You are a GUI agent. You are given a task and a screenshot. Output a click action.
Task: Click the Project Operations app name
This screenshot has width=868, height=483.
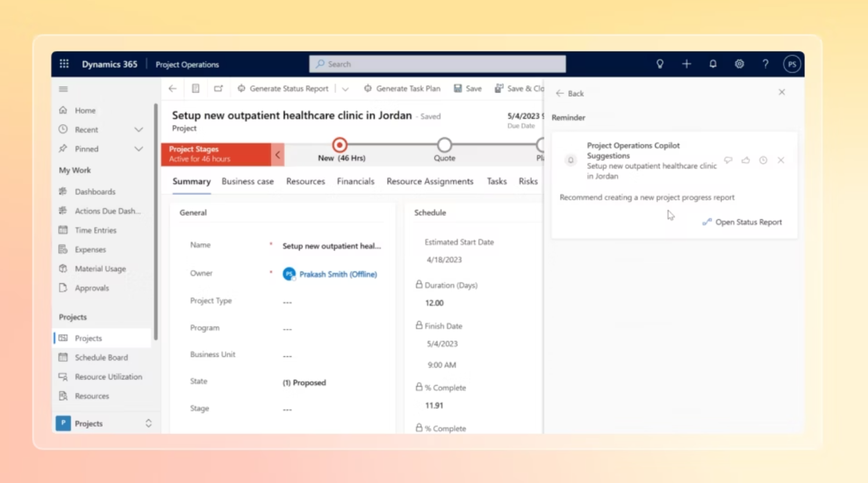coord(187,64)
